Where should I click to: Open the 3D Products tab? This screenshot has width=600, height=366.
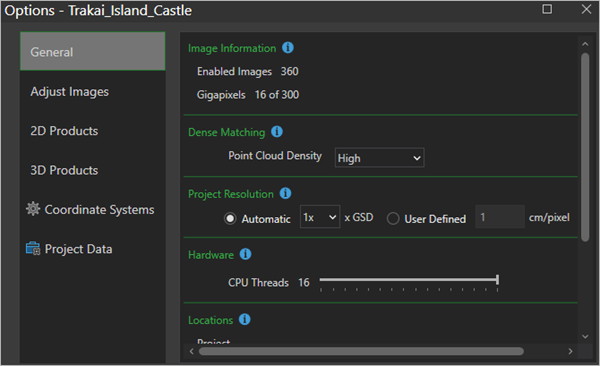pyautogui.click(x=93, y=170)
